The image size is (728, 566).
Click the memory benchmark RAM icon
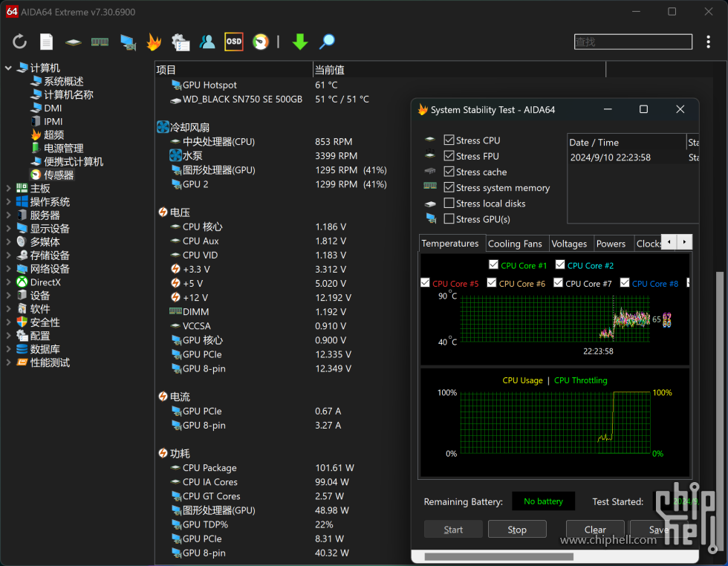point(100,42)
